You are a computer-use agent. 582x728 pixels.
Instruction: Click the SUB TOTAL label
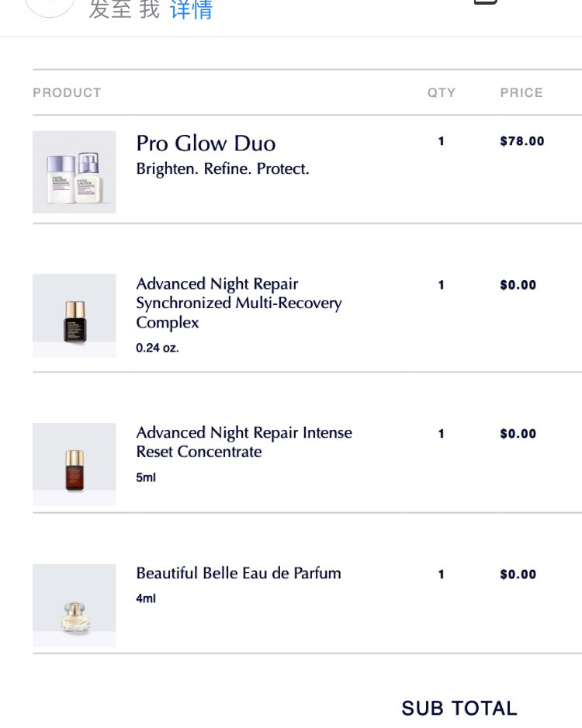coord(459,709)
